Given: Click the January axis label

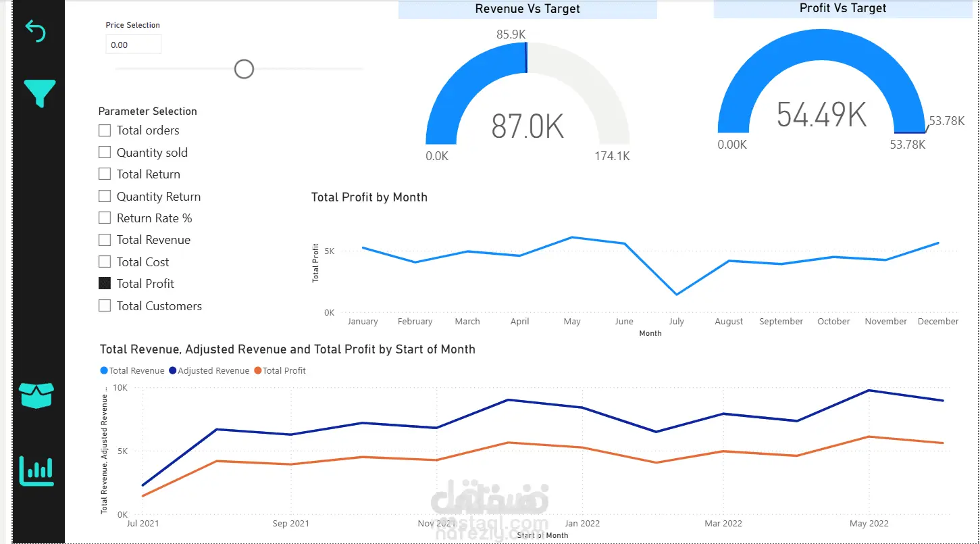Looking at the screenshot, I should [363, 322].
